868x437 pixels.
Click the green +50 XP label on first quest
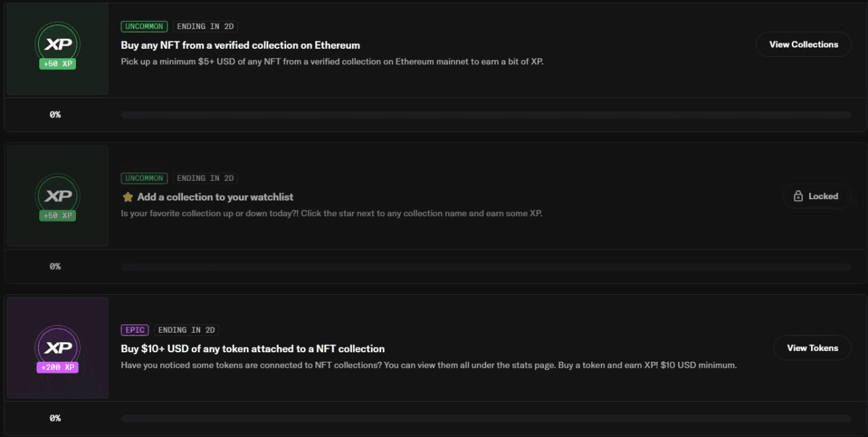[58, 64]
